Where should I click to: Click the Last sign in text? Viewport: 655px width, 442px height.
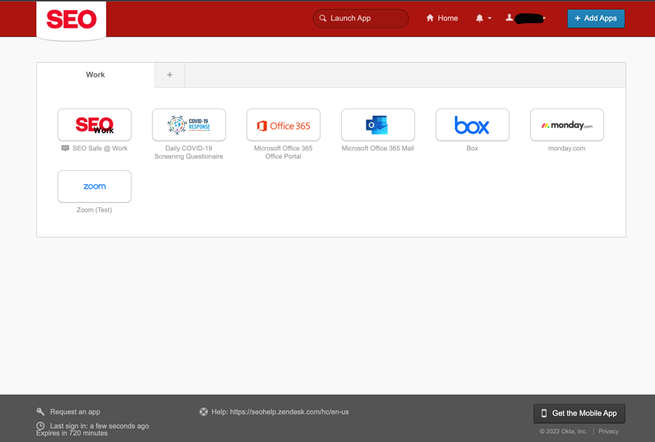tap(99, 426)
